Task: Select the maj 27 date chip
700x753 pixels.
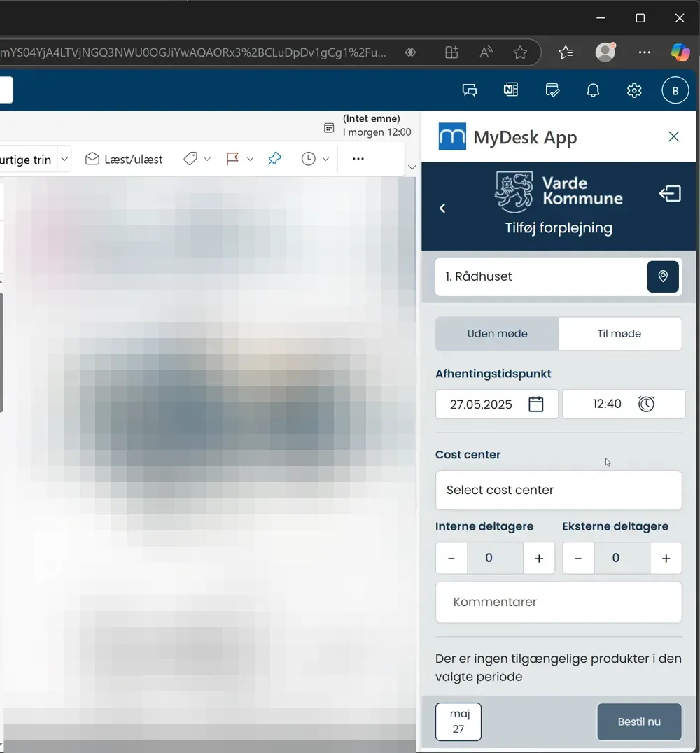Action: pyautogui.click(x=458, y=722)
